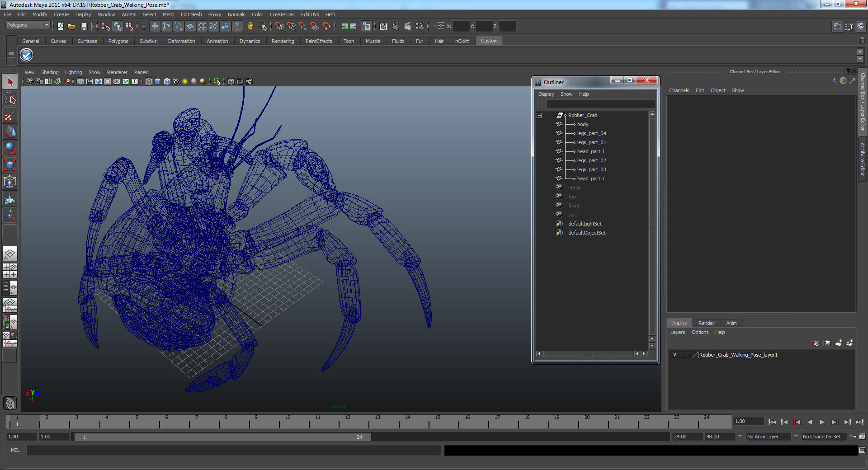The image size is (868, 470).
Task: Open the Polygons menu set dropdown
Action: (x=28, y=25)
